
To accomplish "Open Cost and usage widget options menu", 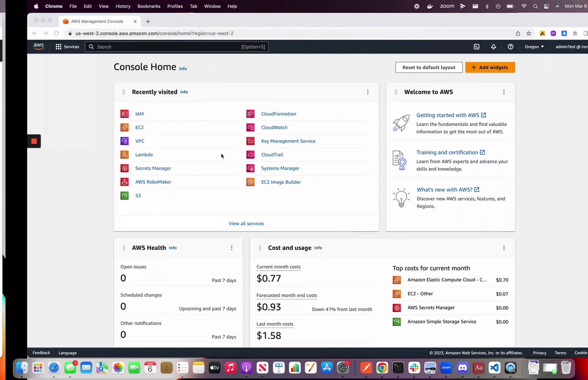I will point(504,248).
